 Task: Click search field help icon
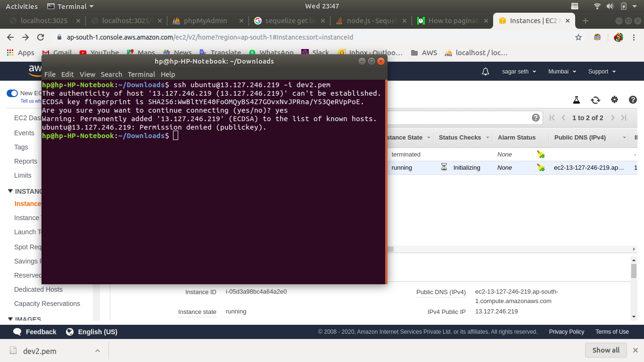point(536,118)
